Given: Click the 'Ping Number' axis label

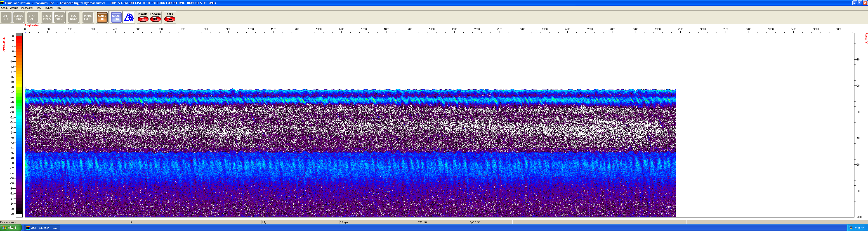Looking at the screenshot, I should pos(32,25).
